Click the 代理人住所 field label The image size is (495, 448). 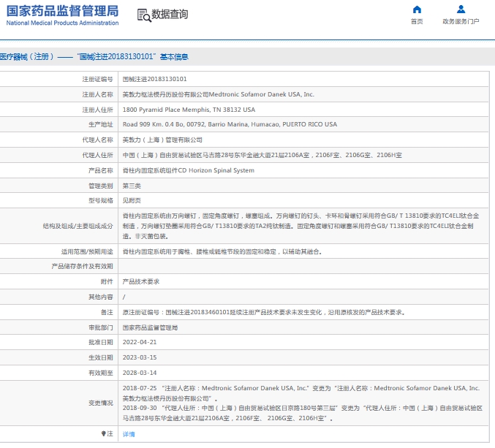coord(97,155)
